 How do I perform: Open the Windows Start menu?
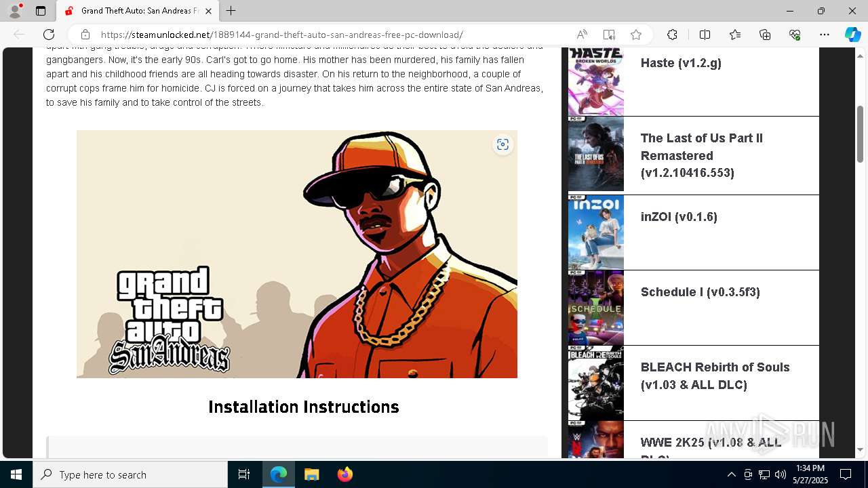pos(16,474)
